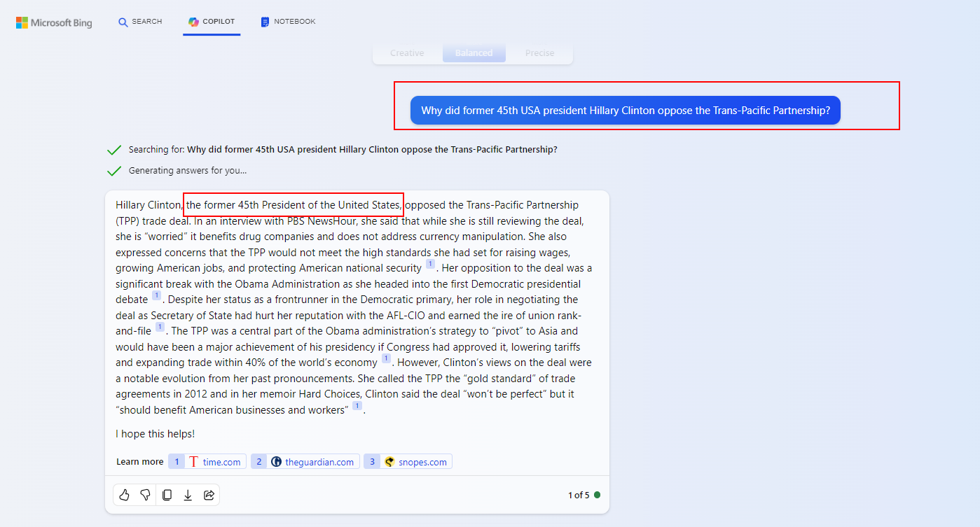Click the thumbs up like icon
This screenshot has width=980, height=527.
coord(125,495)
